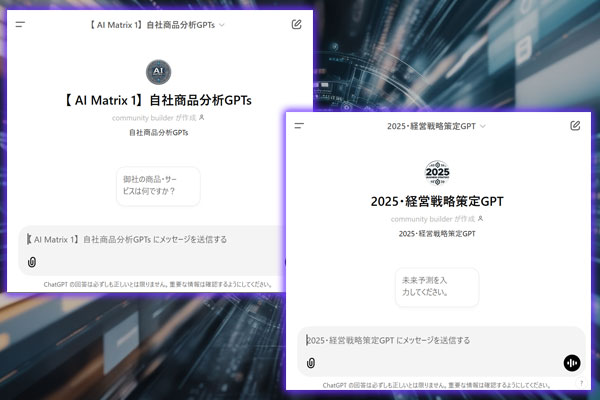Viewport: 600px width, 400px height.
Task: Open community builder profile in AI Matrix window
Action: 158,118
